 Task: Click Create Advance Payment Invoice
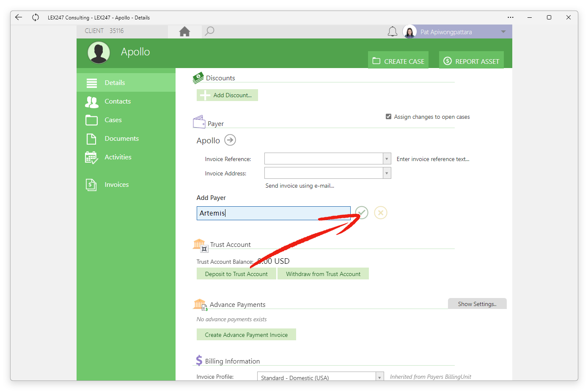246,335
